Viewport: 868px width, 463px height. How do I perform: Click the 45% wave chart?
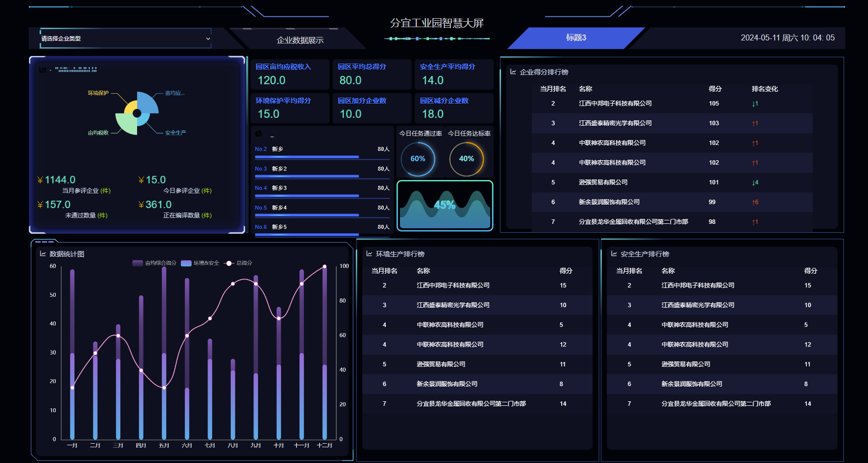click(x=444, y=205)
